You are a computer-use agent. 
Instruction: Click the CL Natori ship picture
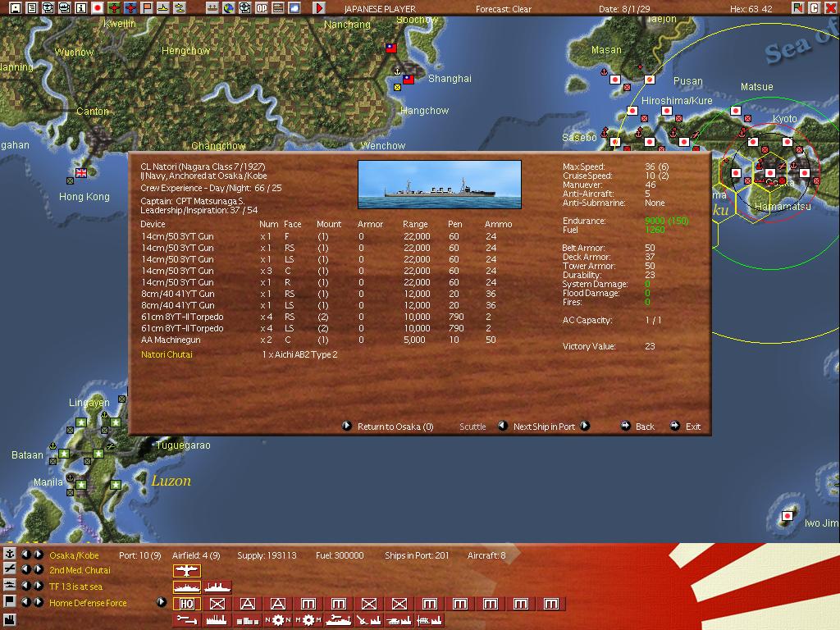click(x=440, y=185)
